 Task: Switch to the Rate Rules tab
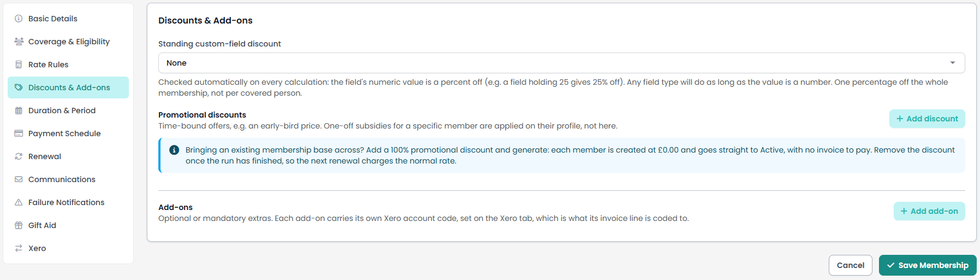[68, 65]
